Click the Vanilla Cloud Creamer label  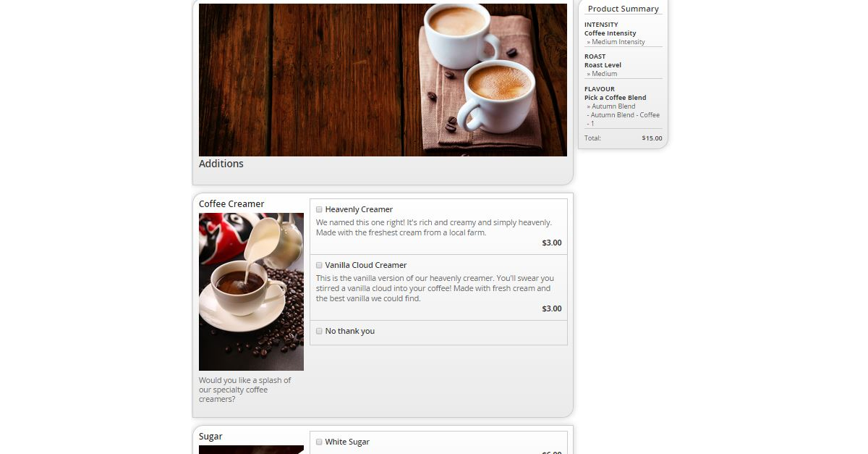(366, 265)
